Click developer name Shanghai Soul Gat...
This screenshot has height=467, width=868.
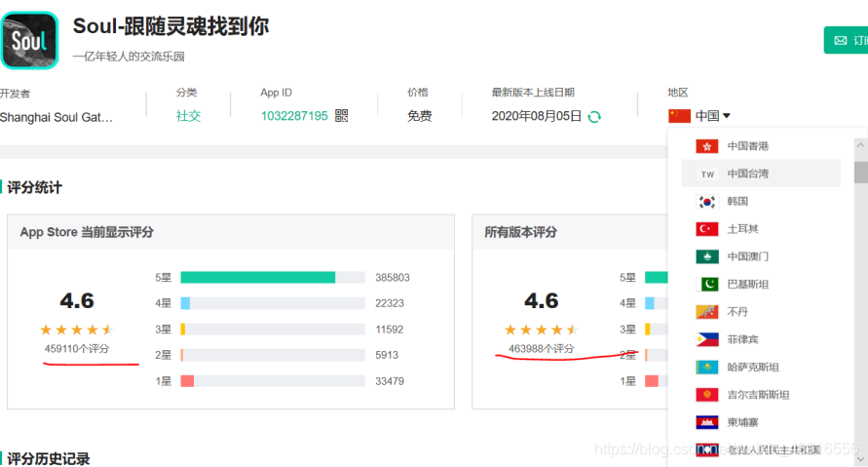[x=56, y=117]
